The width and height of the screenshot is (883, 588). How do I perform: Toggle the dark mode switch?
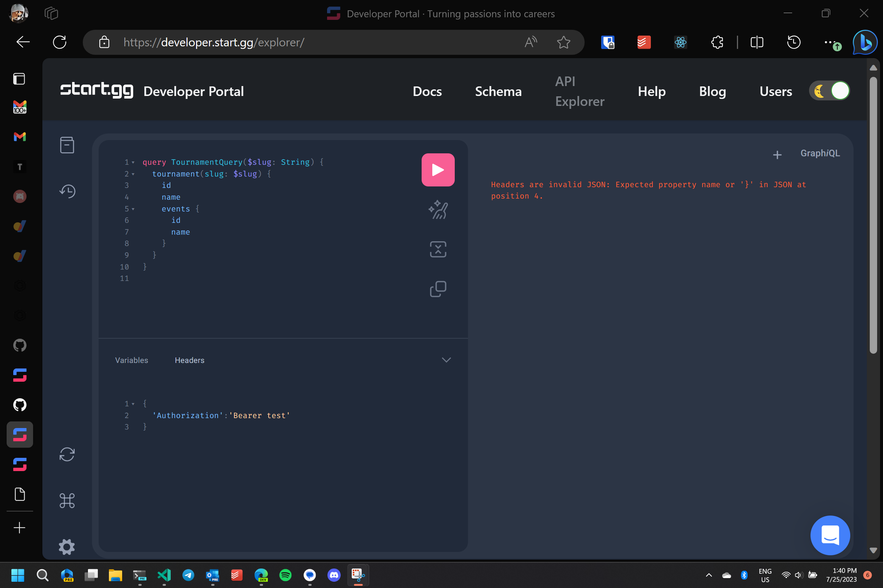pos(829,90)
